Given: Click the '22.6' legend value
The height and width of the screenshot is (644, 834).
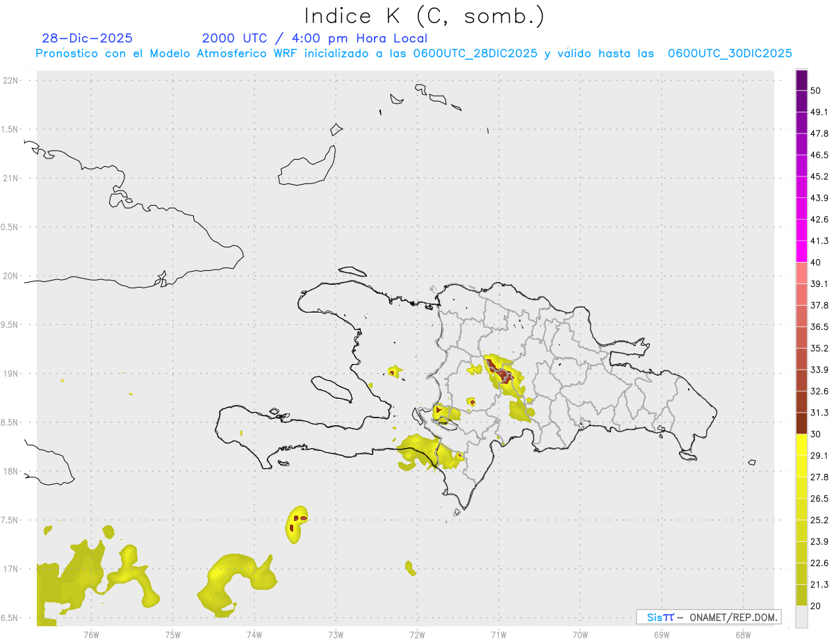Looking at the screenshot, I should 819,563.
